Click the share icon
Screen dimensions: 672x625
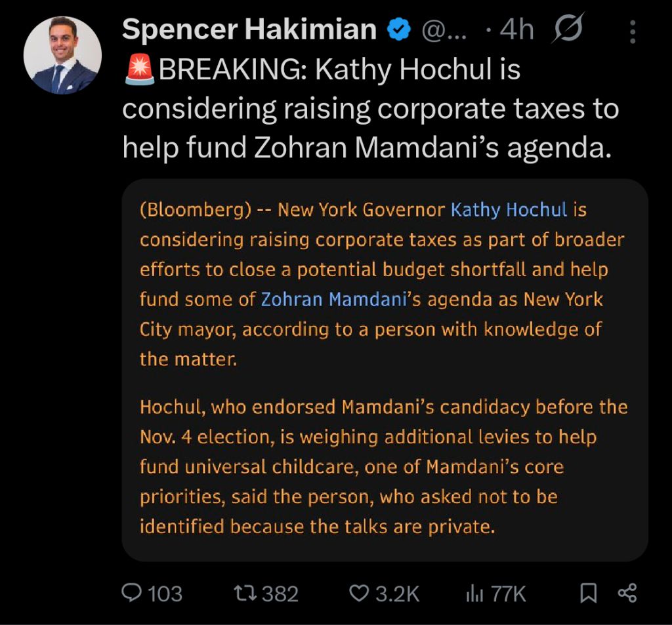tap(627, 593)
